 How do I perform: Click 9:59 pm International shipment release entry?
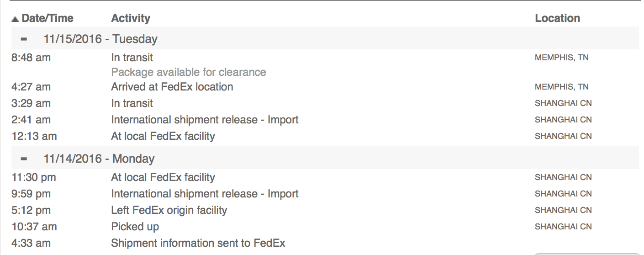point(205,194)
